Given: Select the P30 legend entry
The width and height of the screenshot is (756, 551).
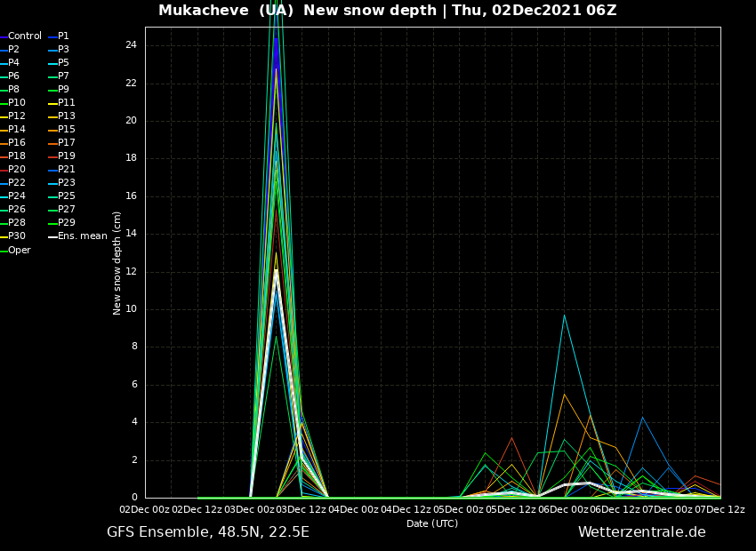Looking at the screenshot, I should click(17, 236).
